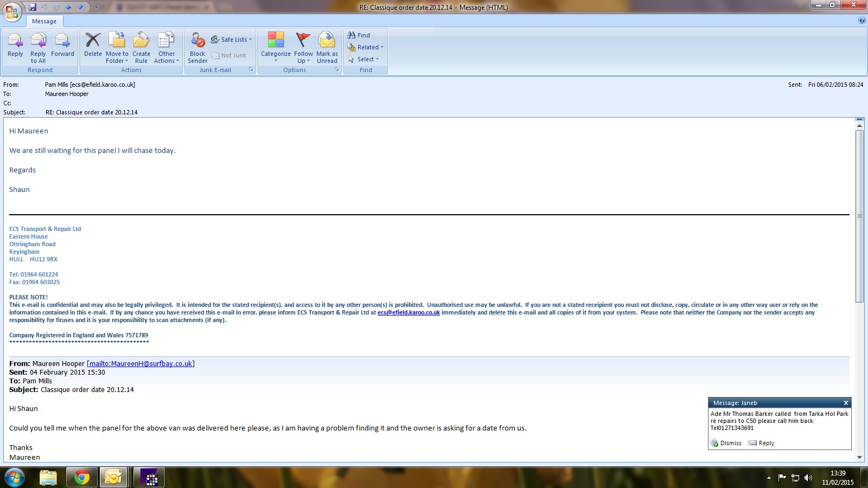
Task: Select the Message ribbon tab
Action: 44,21
